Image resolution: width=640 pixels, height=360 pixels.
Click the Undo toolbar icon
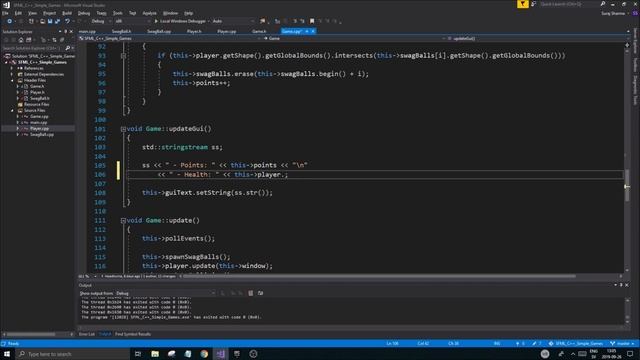point(67,21)
